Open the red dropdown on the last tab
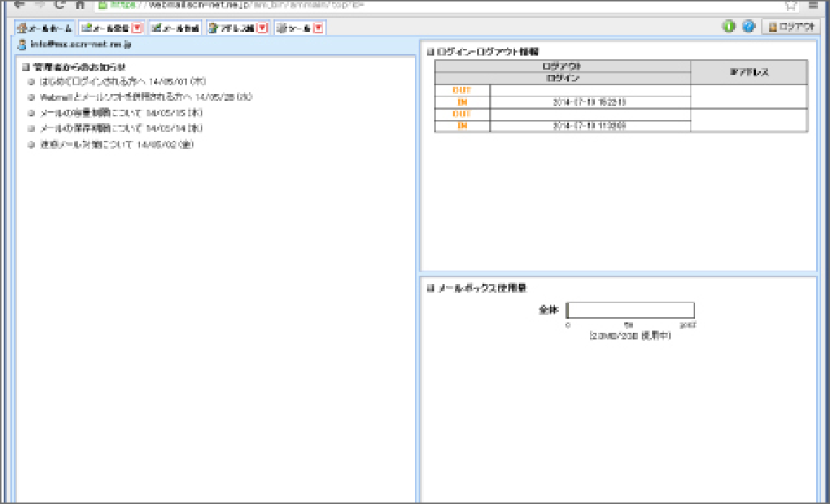 [318, 28]
